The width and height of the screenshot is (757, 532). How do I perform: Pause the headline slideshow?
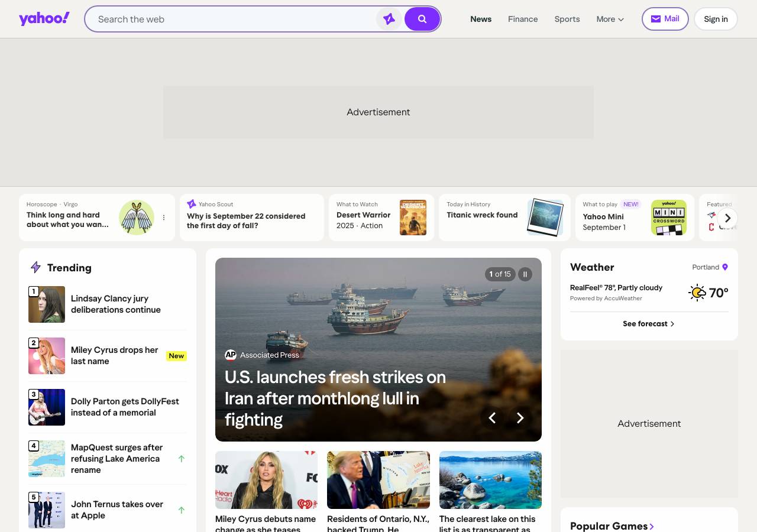point(525,274)
